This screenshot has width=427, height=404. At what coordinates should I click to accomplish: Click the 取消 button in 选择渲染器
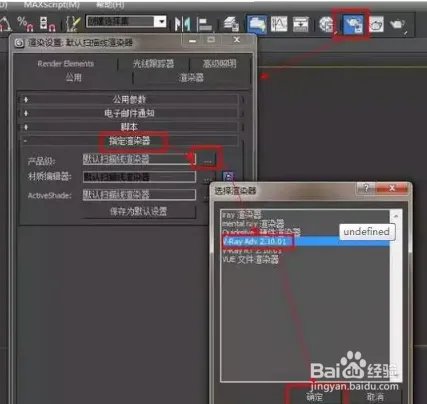coord(375,396)
